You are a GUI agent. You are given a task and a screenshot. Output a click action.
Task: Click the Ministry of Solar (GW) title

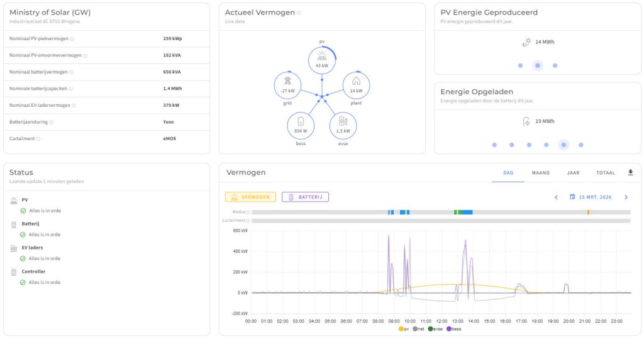tap(50, 13)
